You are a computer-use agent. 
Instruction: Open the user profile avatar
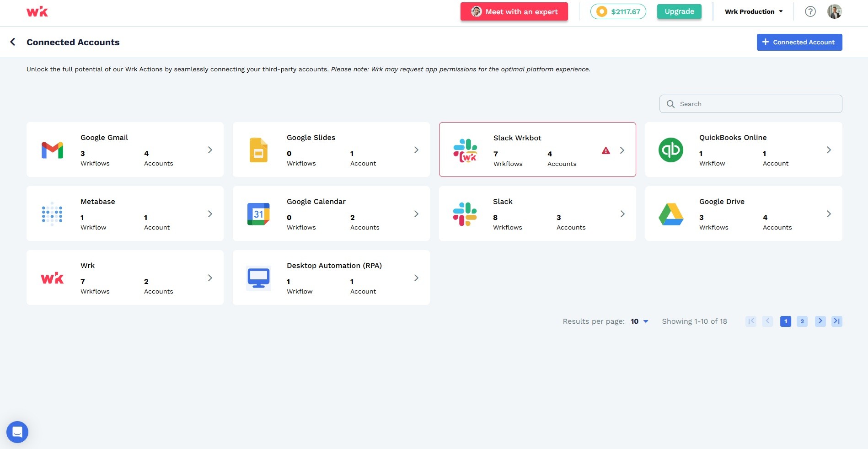[x=835, y=11]
